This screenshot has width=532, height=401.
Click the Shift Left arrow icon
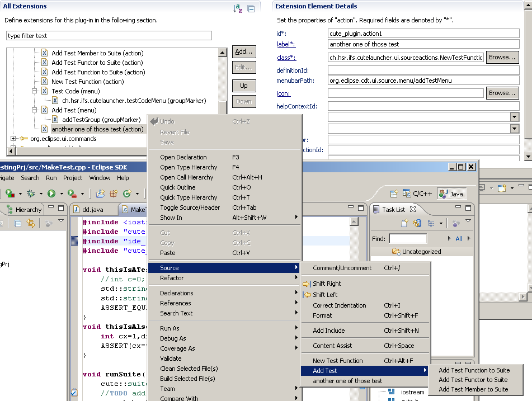pyautogui.click(x=307, y=295)
